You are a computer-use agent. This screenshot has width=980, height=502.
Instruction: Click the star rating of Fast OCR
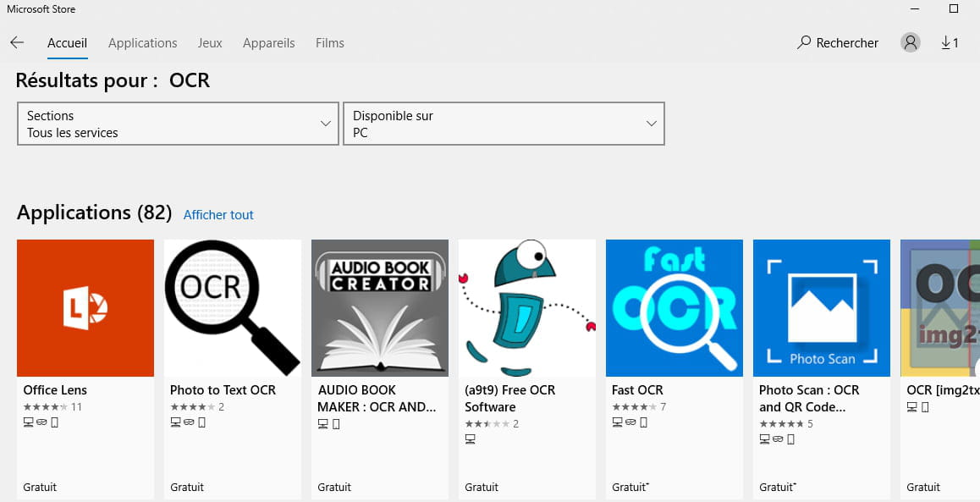(x=635, y=407)
